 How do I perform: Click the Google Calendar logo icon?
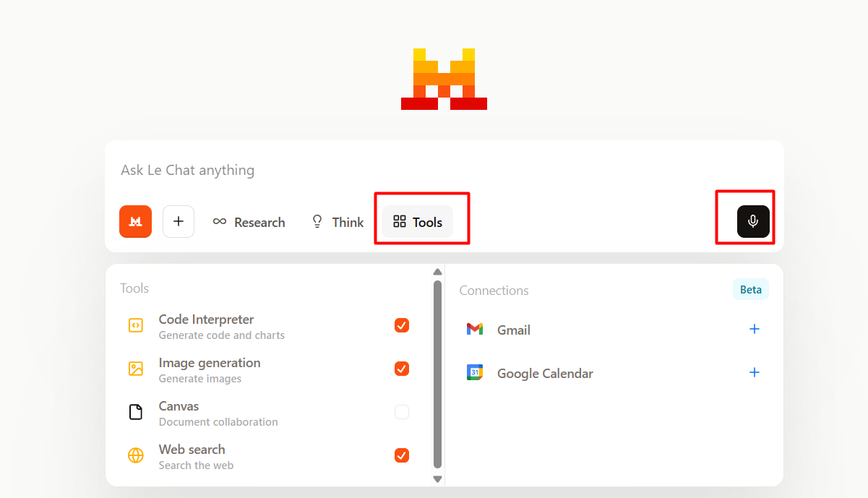(474, 373)
